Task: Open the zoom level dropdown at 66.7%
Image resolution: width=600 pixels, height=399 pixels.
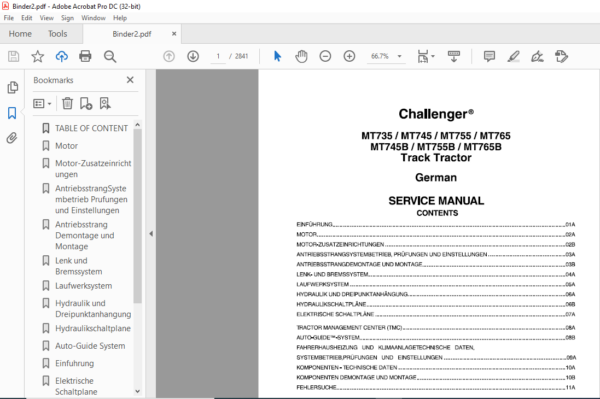Action: coord(399,56)
